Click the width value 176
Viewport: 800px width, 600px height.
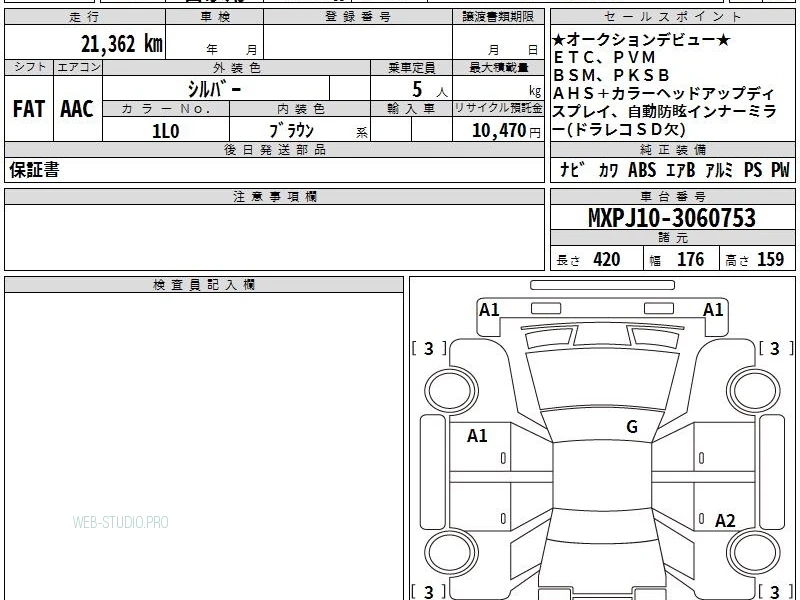(691, 260)
